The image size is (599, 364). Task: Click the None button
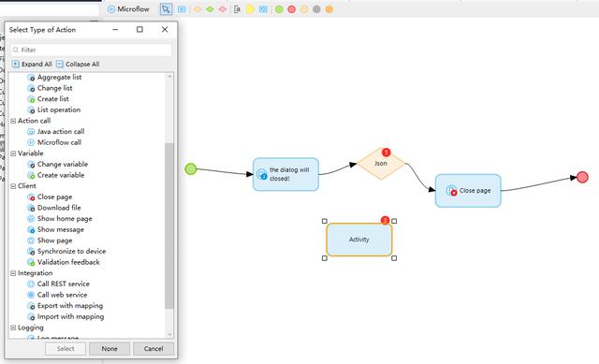pyautogui.click(x=110, y=349)
